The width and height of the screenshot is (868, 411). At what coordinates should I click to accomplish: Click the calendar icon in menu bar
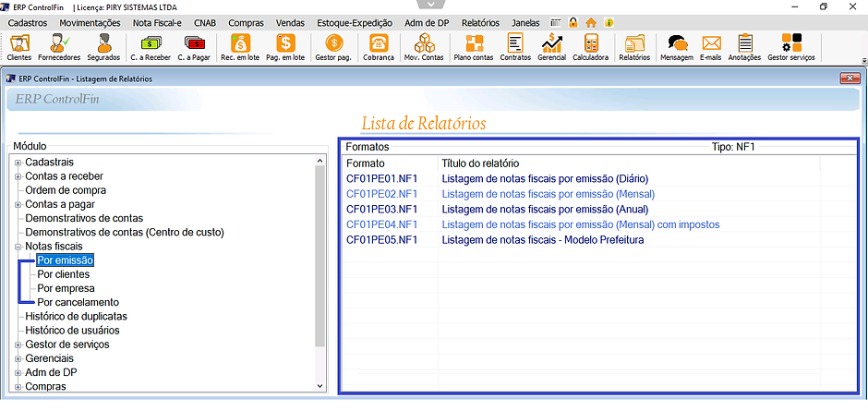[x=556, y=23]
